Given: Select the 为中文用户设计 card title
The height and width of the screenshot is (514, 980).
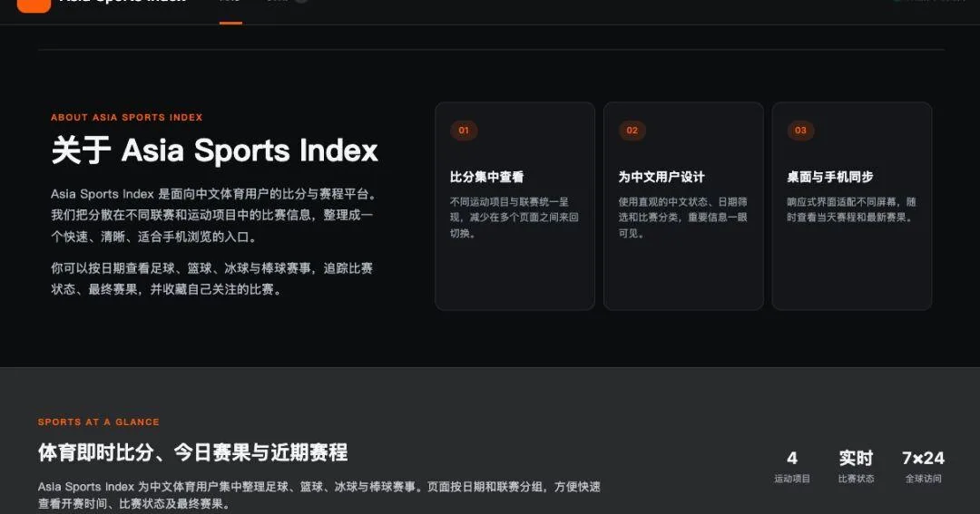Looking at the screenshot, I should click(x=661, y=177).
